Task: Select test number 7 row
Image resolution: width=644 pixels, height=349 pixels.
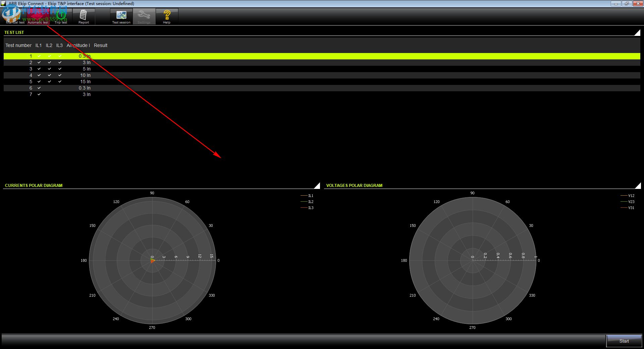Action: pyautogui.click(x=322, y=94)
